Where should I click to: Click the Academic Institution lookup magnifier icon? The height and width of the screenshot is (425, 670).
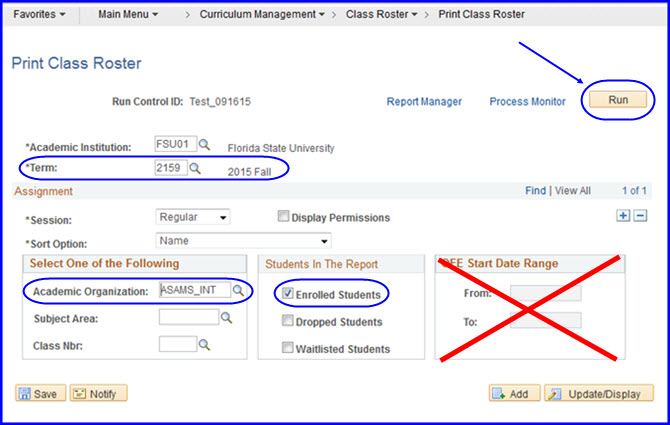204,146
